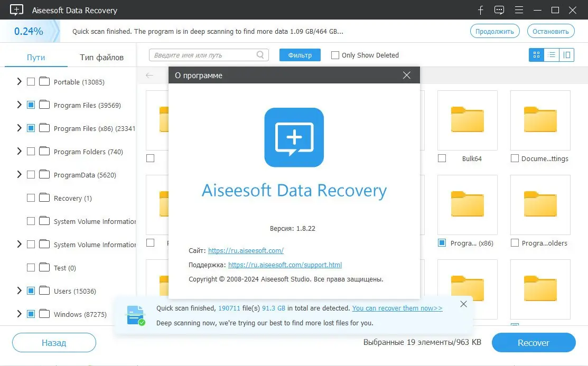Click the Продолжить button
Viewport: 588px width, 366px height.
click(x=494, y=31)
